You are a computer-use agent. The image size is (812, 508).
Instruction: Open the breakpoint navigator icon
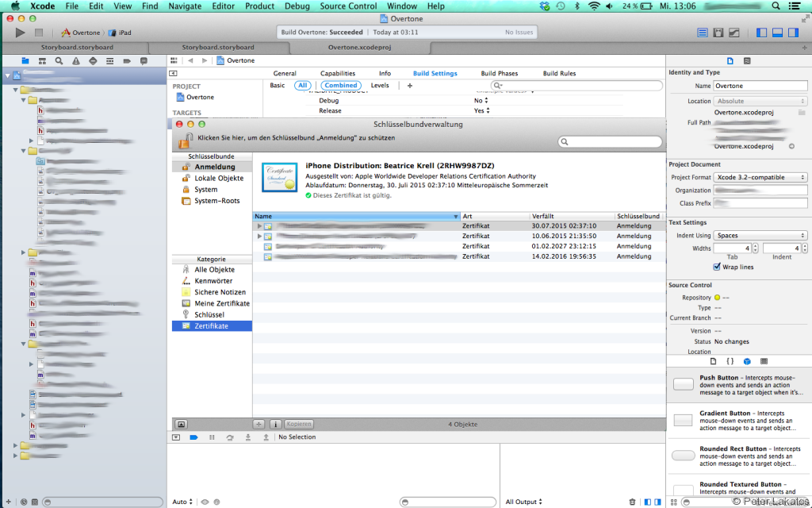point(127,61)
